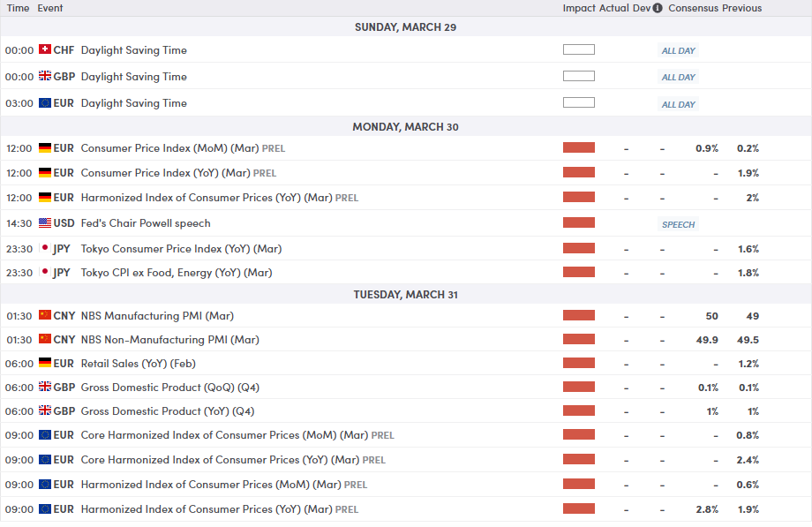Open NBS Non-Manufacturing PMI (Mar) event
Viewport: 812px width, 527px height.
[169, 340]
